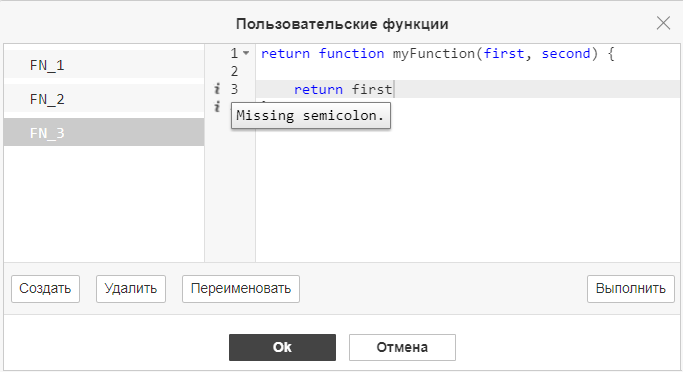Click 'myFunction' in line 1 code
Viewport: 683px width, 372px height.
pos(433,54)
